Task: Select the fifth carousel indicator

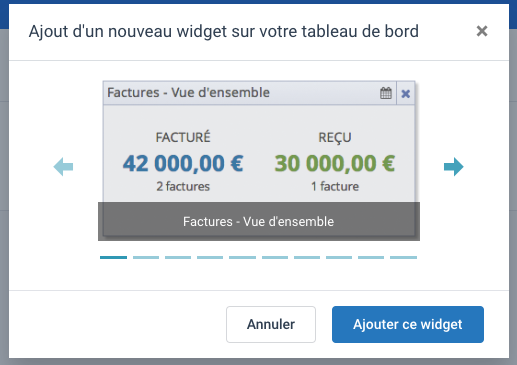Action: click(x=242, y=257)
